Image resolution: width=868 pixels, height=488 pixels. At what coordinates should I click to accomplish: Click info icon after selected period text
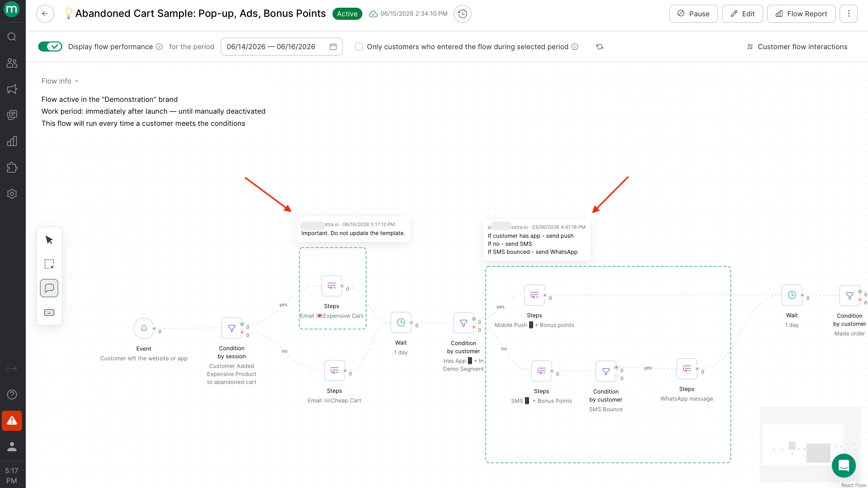[575, 47]
